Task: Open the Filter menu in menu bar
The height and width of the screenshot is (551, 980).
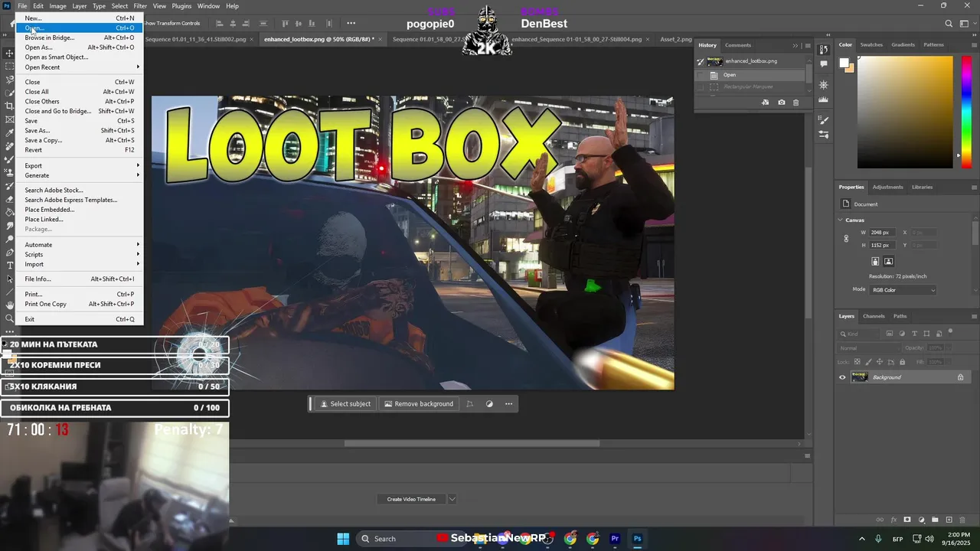Action: pyautogui.click(x=140, y=6)
